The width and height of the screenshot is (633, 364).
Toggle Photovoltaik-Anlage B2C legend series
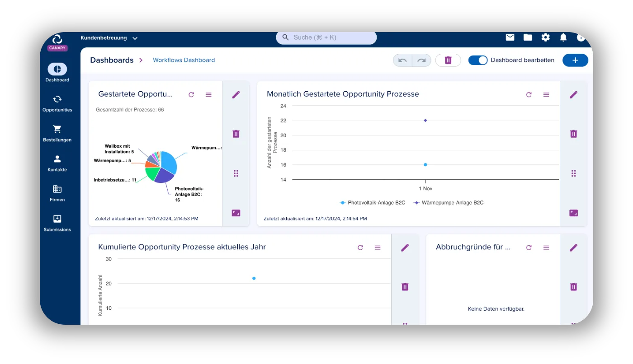coord(373,203)
